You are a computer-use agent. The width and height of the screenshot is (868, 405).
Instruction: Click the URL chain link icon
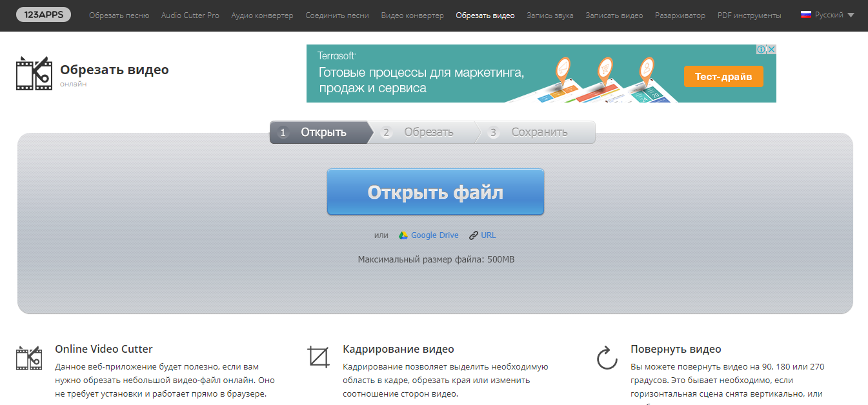[474, 235]
